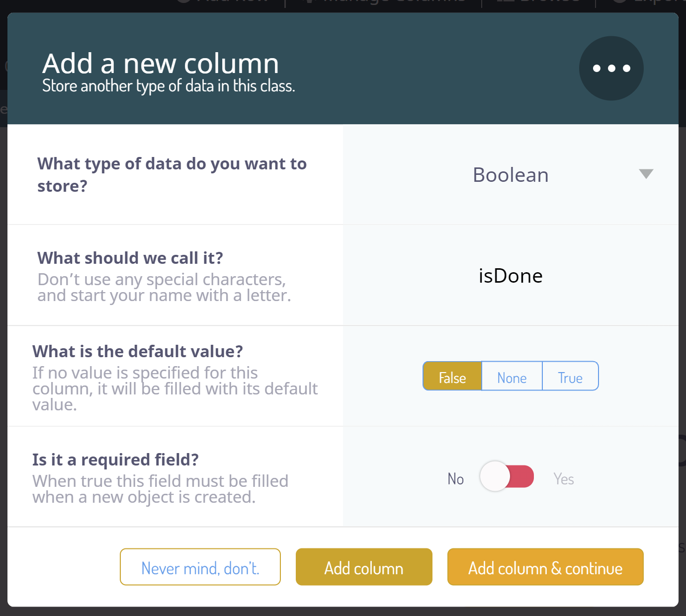Click Add Row in the top toolbar

(x=231, y=3)
